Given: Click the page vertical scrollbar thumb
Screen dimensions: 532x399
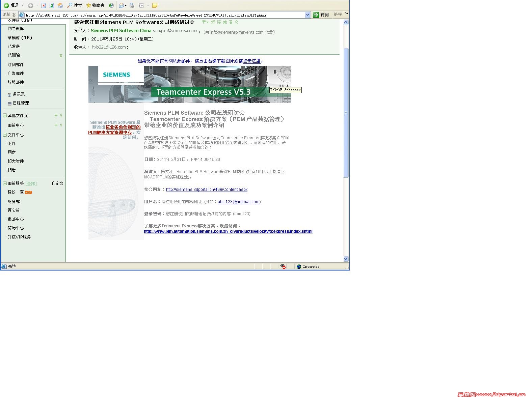Looking at the screenshot, I should (x=346, y=113).
